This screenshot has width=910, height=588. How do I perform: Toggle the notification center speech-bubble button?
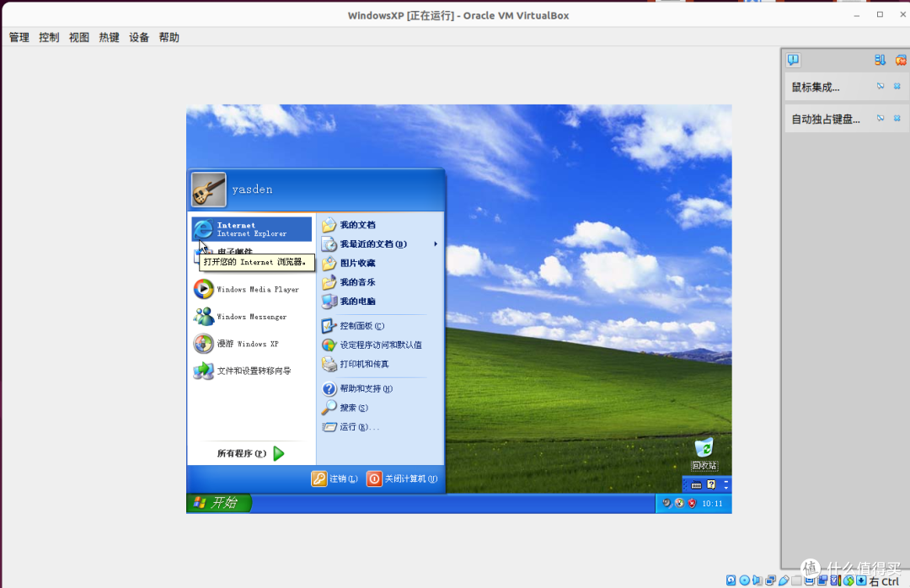(x=794, y=60)
